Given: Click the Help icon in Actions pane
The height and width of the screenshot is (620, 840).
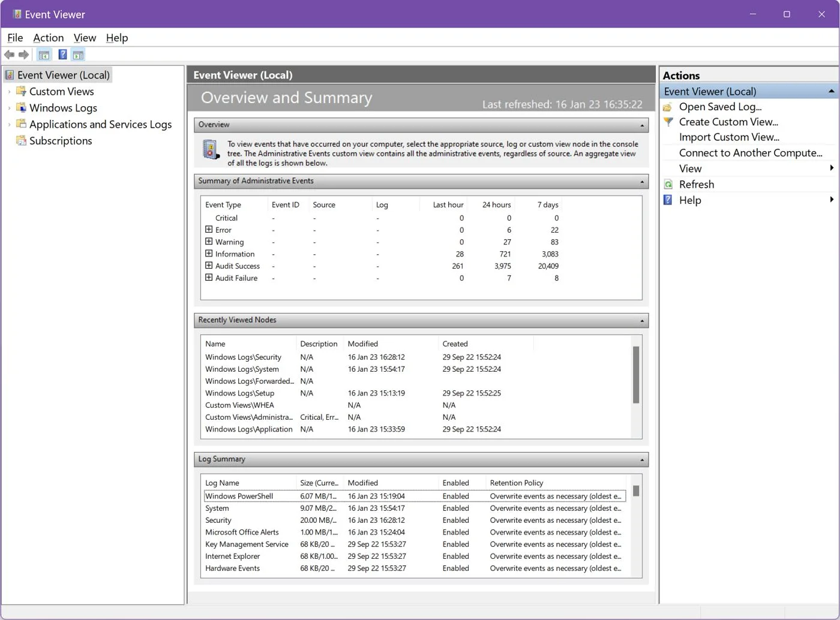Looking at the screenshot, I should tap(668, 200).
